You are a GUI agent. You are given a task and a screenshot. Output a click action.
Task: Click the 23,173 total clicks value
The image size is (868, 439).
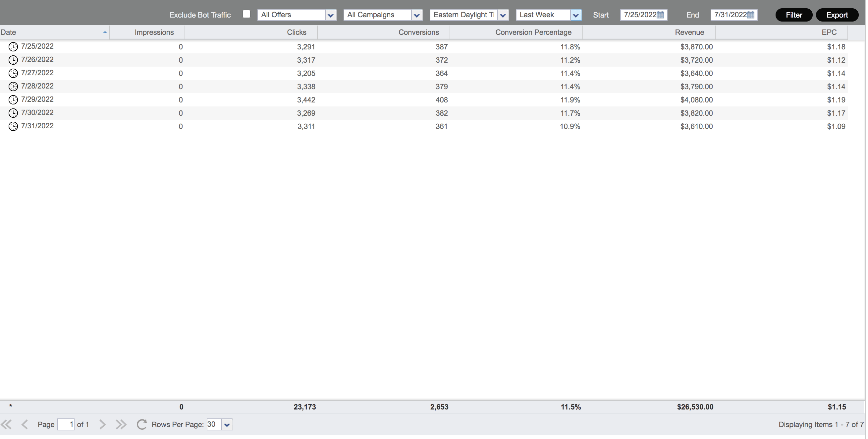pyautogui.click(x=305, y=408)
